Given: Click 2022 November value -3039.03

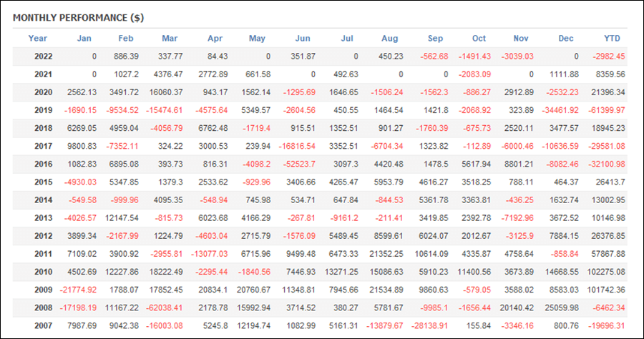Looking at the screenshot, I should (x=517, y=56).
